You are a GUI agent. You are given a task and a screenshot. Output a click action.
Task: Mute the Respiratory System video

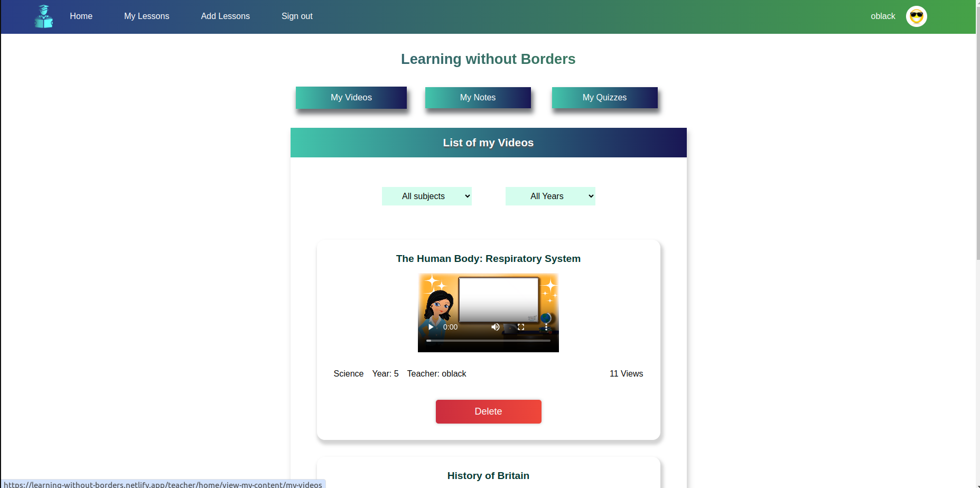click(496, 327)
